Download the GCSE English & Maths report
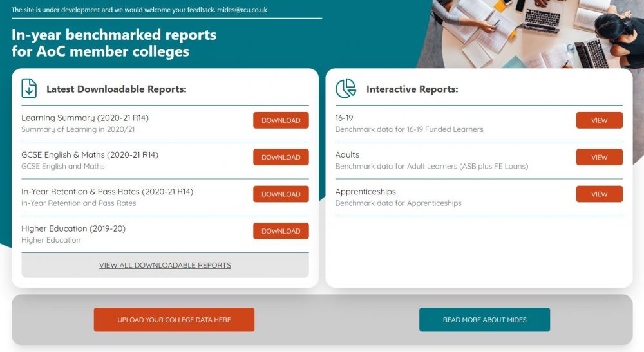Screen dimensions: 644x352 tap(281, 157)
